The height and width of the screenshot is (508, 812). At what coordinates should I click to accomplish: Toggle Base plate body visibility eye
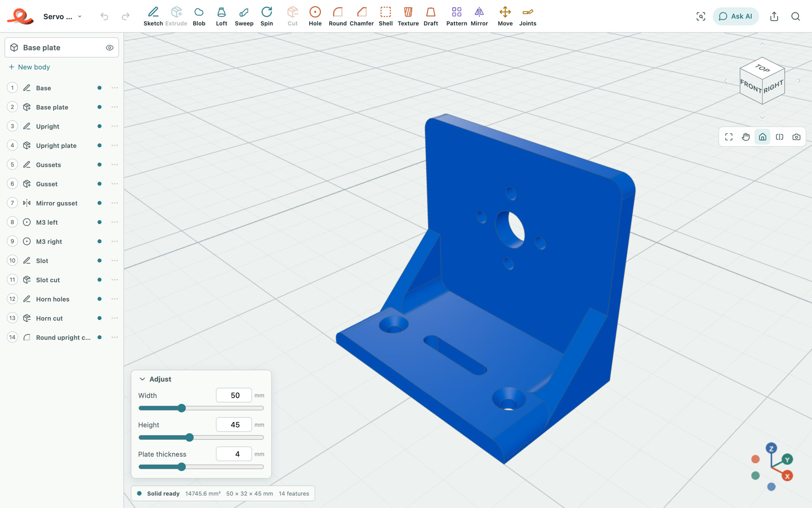110,48
